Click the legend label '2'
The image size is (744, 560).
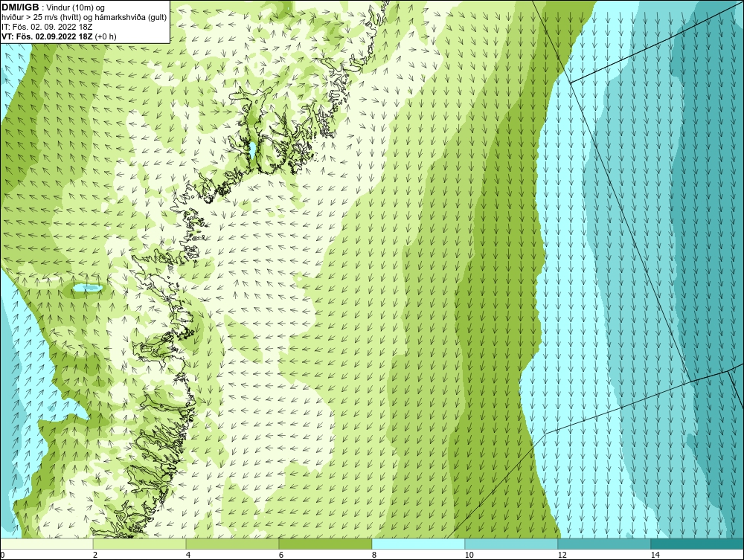(x=95, y=555)
